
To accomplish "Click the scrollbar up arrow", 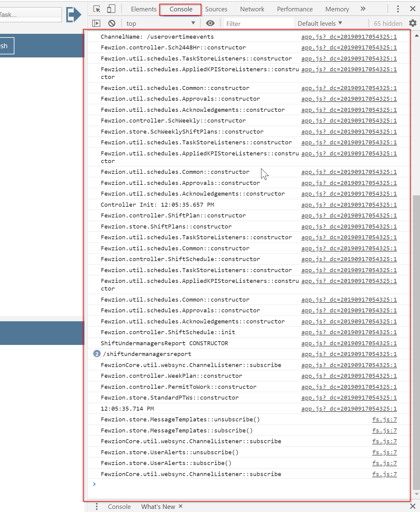I will 416,36.
